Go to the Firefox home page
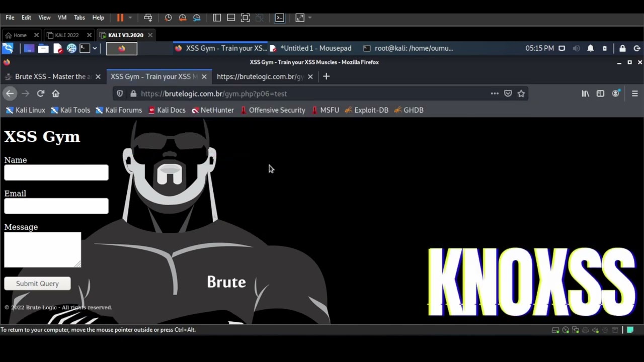644x362 pixels. (x=56, y=94)
